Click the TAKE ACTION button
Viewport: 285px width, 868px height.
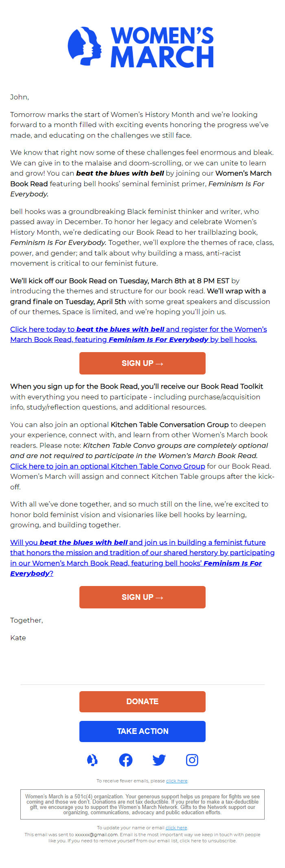(142, 731)
